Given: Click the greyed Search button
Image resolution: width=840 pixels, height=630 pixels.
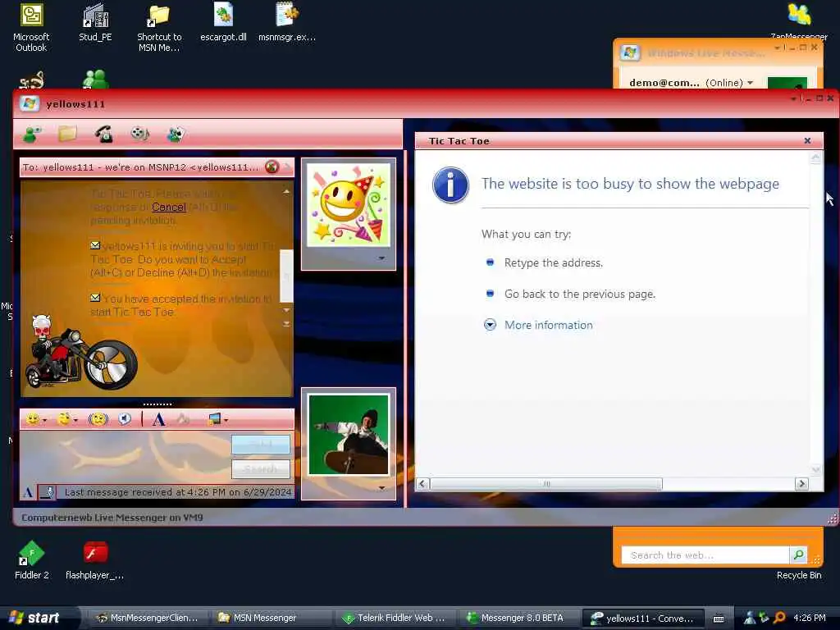Looking at the screenshot, I should pyautogui.click(x=261, y=469).
